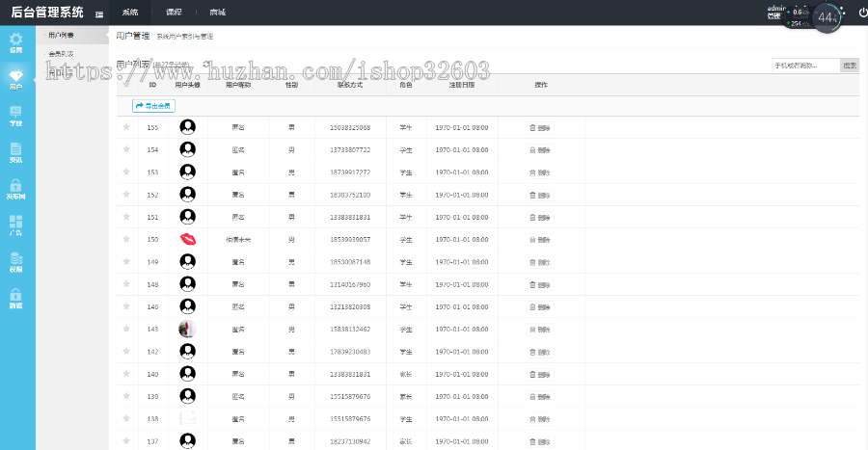Select the 用户 diamond icon in sidebar
868x450 pixels.
16,78
